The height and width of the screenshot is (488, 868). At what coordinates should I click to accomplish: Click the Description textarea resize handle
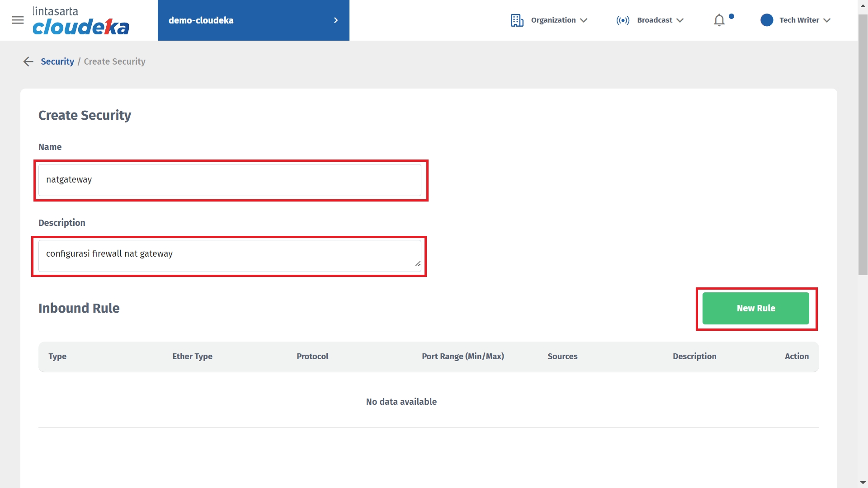418,263
